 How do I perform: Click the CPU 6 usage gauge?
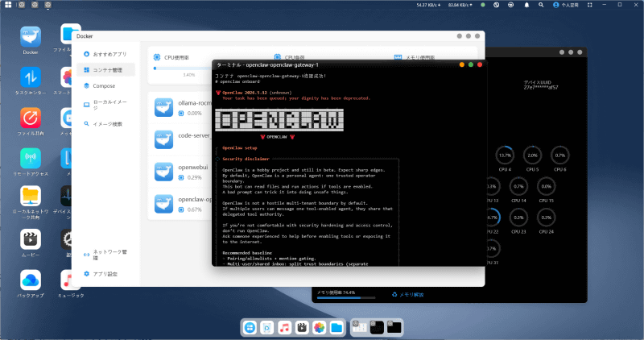click(559, 155)
